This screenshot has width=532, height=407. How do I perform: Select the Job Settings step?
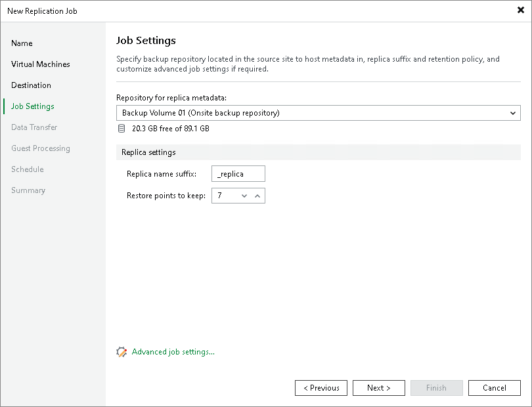pyautogui.click(x=34, y=106)
